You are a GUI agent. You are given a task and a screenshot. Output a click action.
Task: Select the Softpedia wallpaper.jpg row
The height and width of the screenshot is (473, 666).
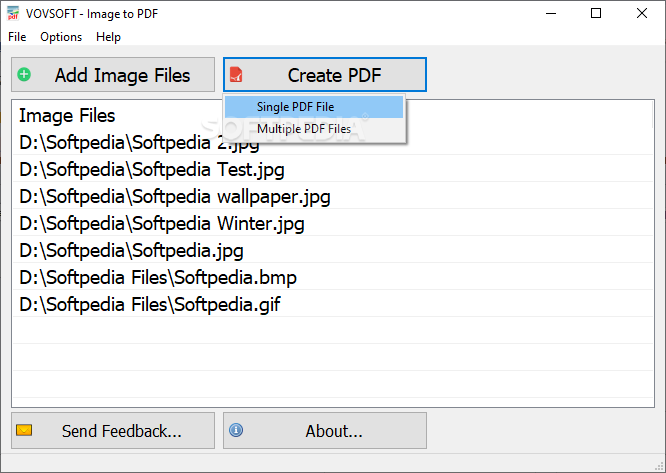click(333, 197)
